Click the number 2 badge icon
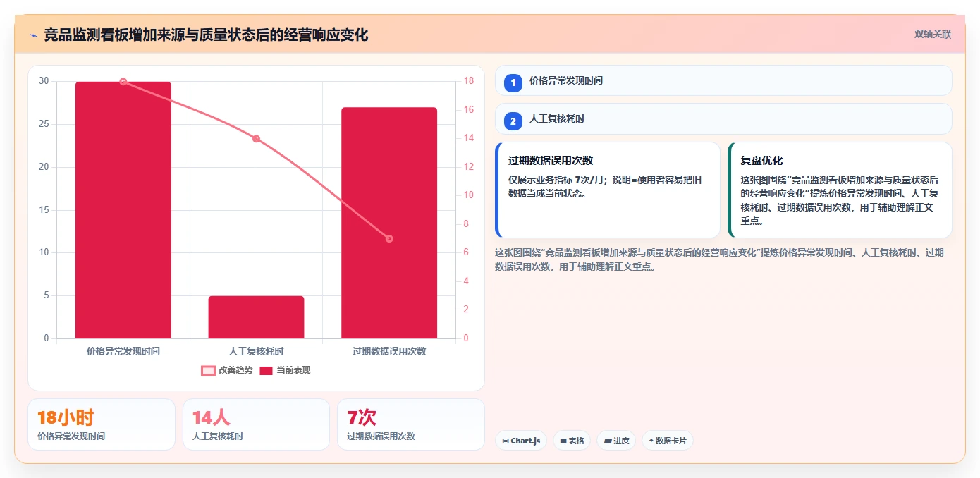This screenshot has width=980, height=478. (x=513, y=121)
